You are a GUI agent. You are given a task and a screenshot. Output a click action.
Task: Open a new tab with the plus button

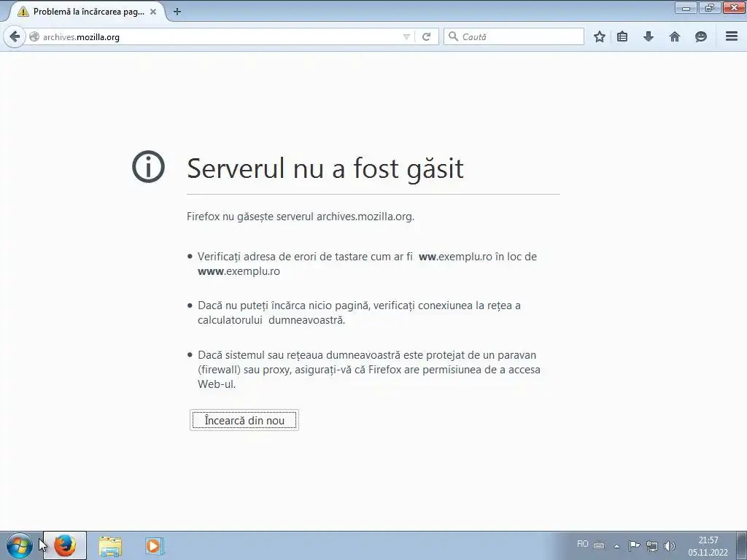177,12
